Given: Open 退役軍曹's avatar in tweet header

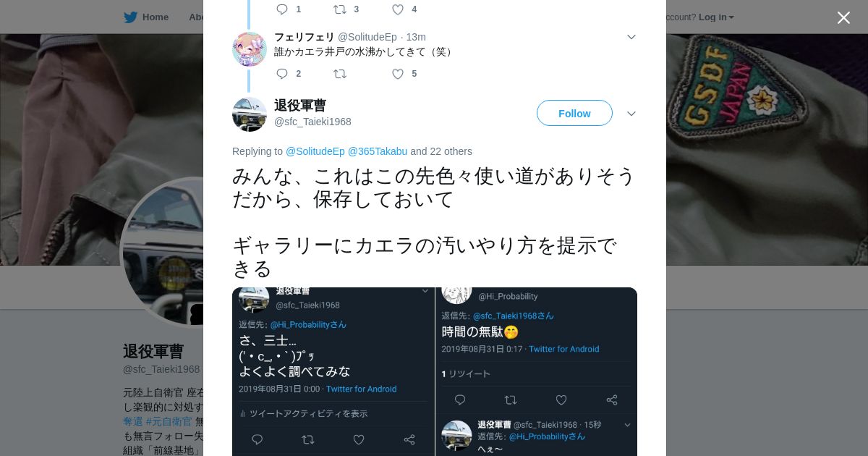Looking at the screenshot, I should coord(250,114).
